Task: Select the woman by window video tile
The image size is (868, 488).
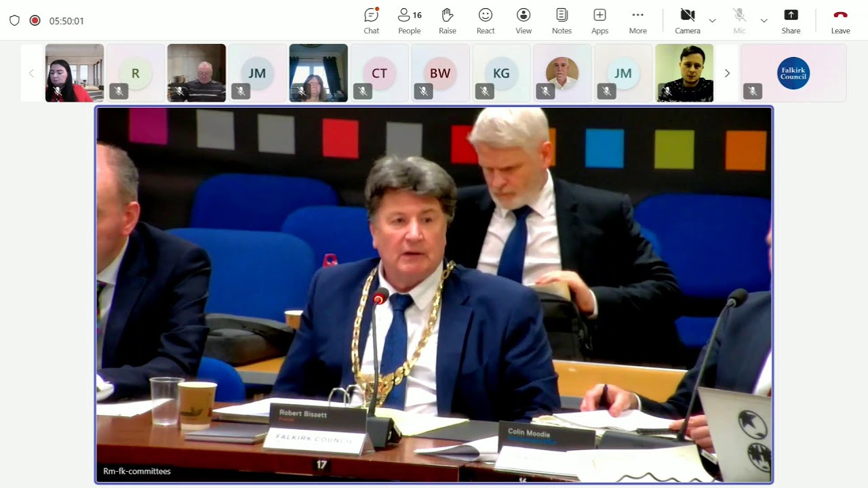Action: tap(319, 73)
